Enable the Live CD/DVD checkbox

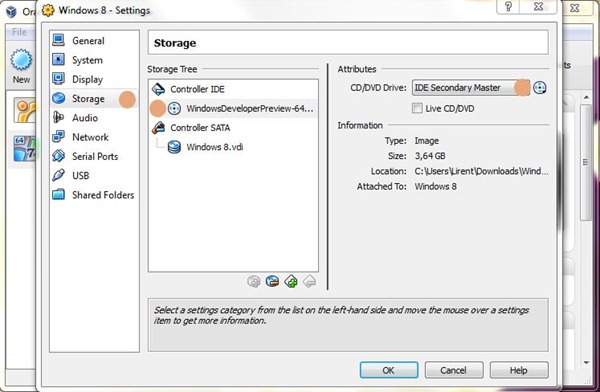(417, 108)
